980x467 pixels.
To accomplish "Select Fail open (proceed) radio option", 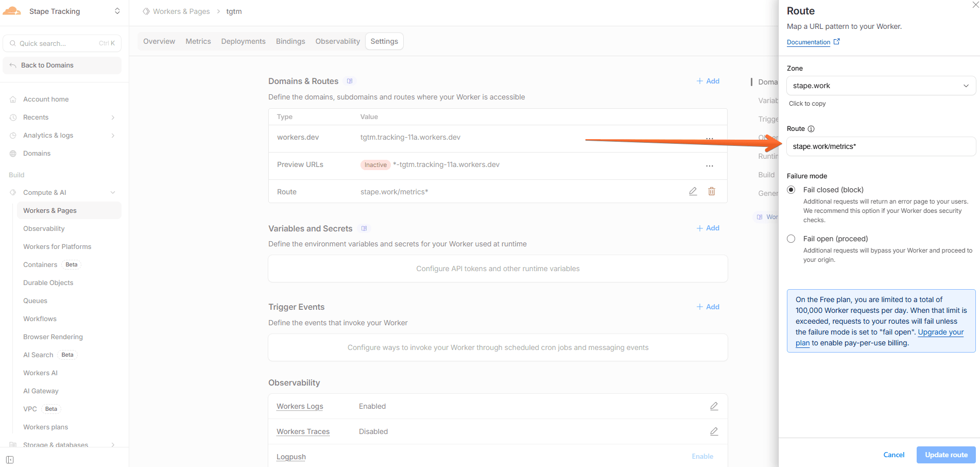I will click(x=791, y=239).
